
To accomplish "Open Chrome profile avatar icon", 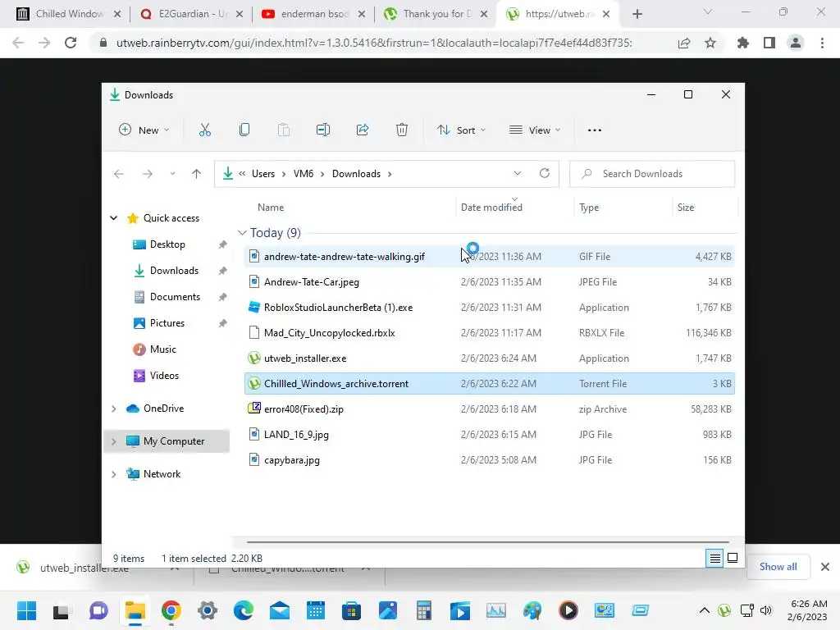I will coord(796,43).
